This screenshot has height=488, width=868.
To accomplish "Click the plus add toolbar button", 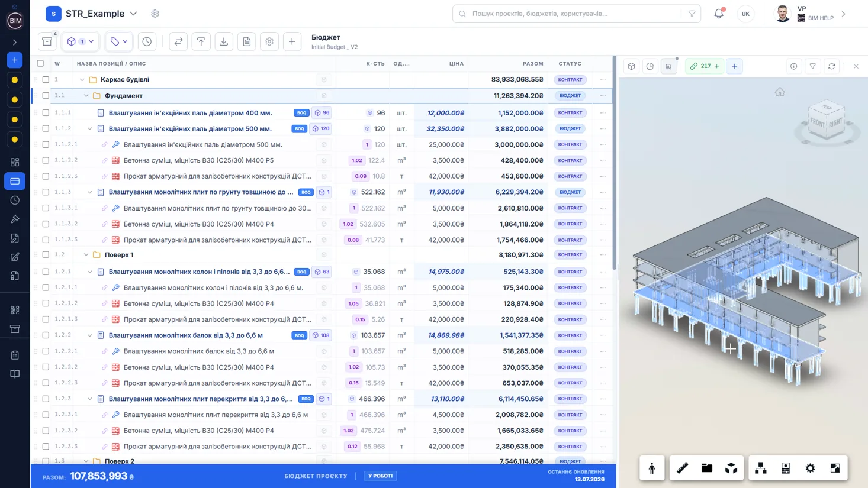I will point(292,41).
